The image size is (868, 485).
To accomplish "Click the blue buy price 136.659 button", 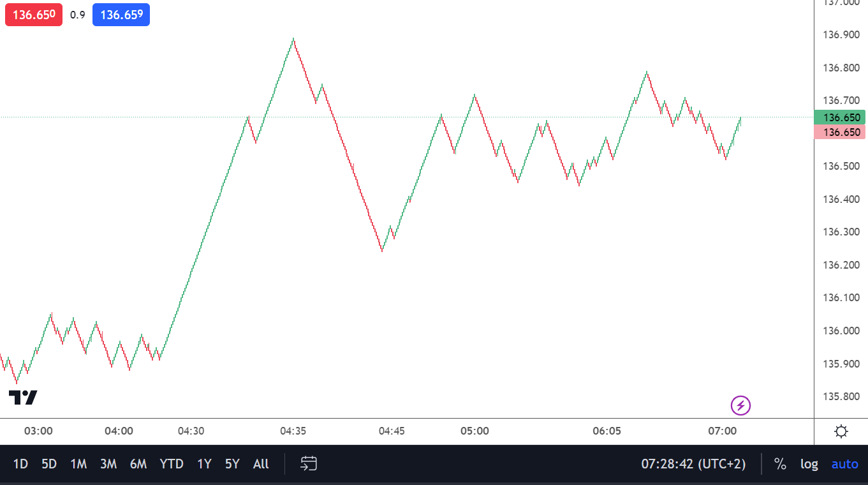I will (121, 15).
